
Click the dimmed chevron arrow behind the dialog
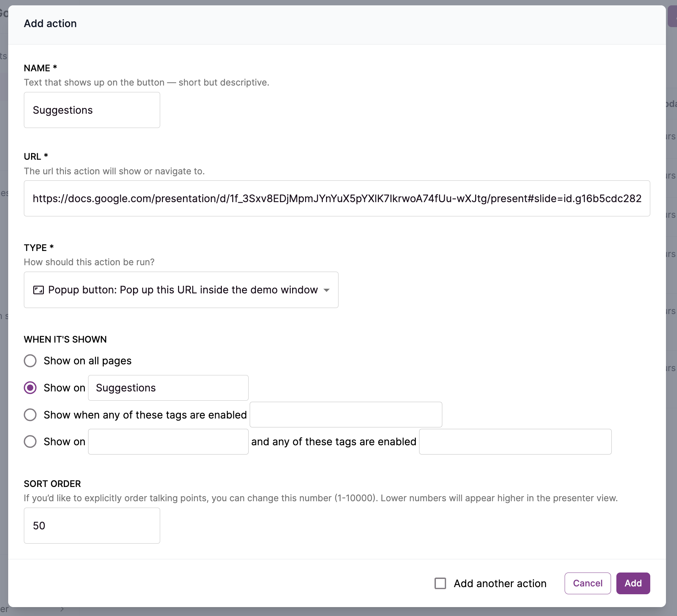pos(62,609)
